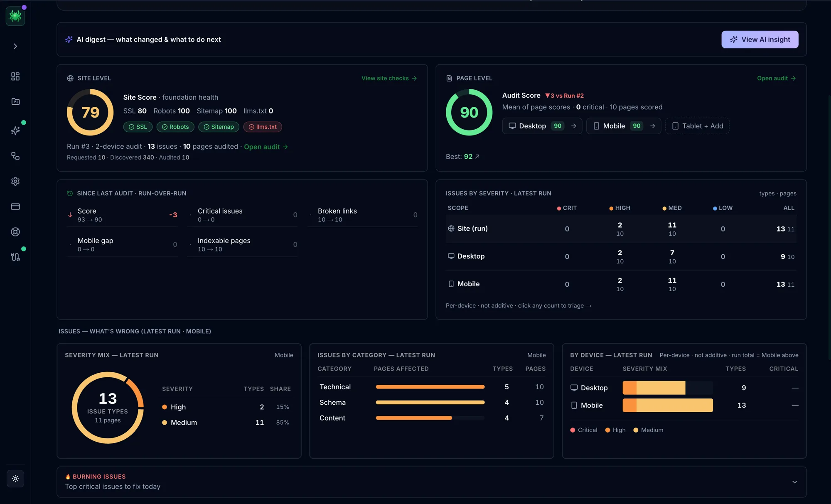The height and width of the screenshot is (504, 831).
Task: Click Desktop medium count 7
Action: [672, 253]
